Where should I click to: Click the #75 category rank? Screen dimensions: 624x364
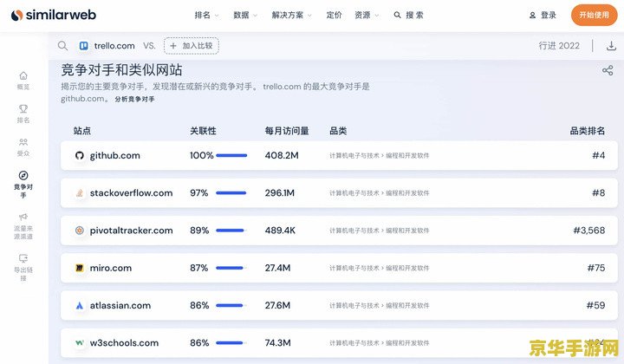(596, 268)
